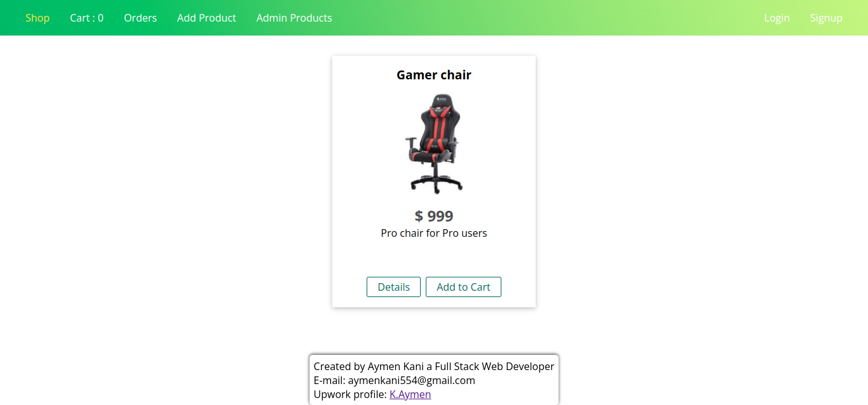The height and width of the screenshot is (405, 868).
Task: Click the Login link
Action: coord(776,18)
